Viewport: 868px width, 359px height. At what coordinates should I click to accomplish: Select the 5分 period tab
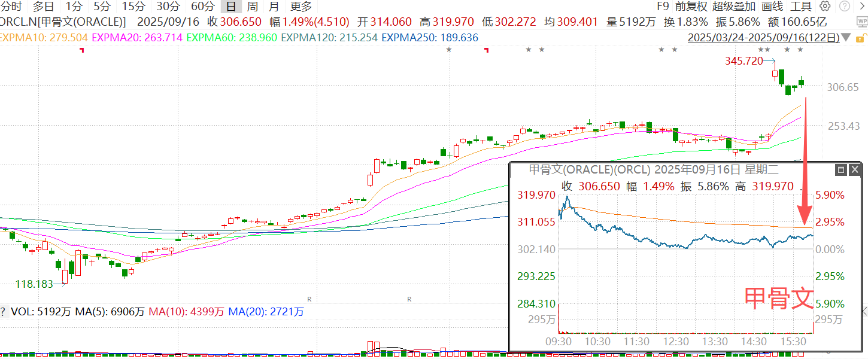(102, 7)
